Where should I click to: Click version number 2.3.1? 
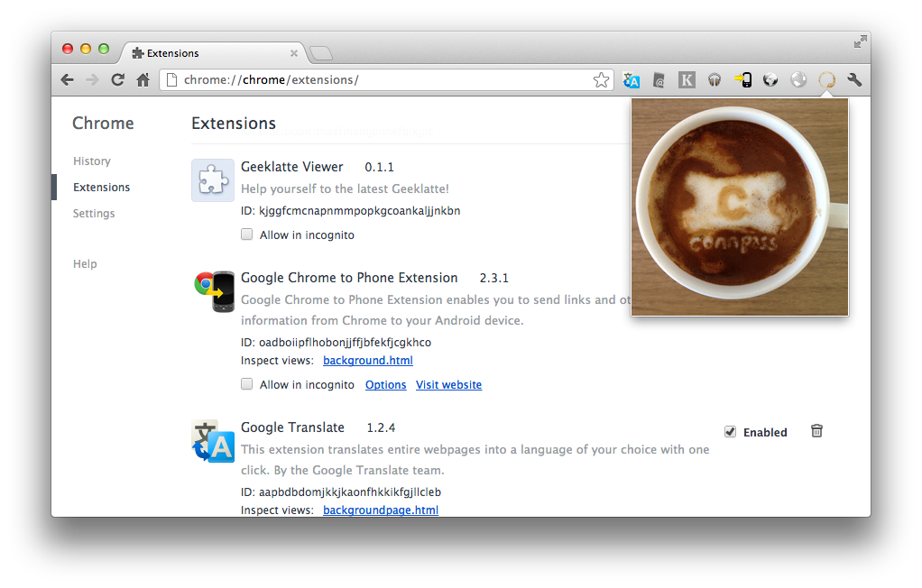[x=494, y=278]
